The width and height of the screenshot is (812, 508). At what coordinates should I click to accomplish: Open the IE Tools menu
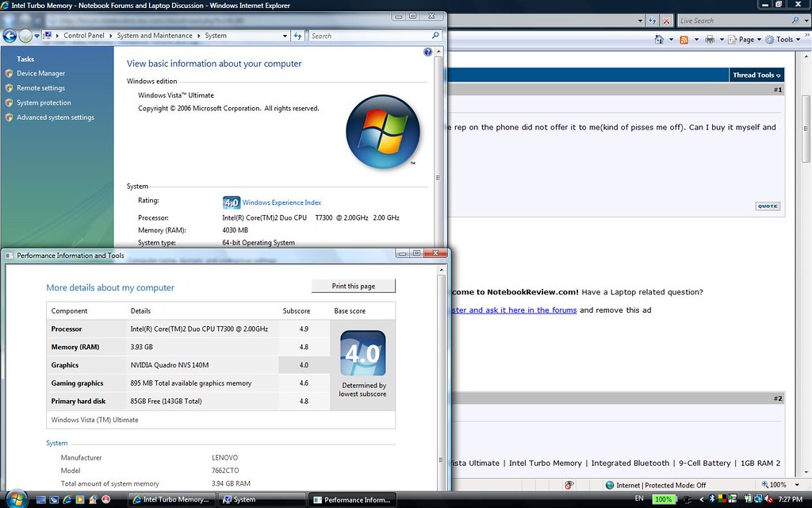pyautogui.click(x=783, y=40)
